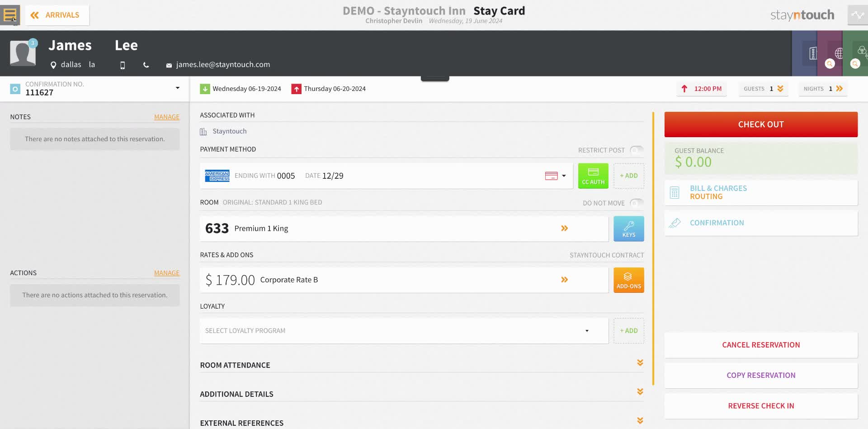Open the Add-Ons button
The image size is (868, 429).
pos(629,280)
